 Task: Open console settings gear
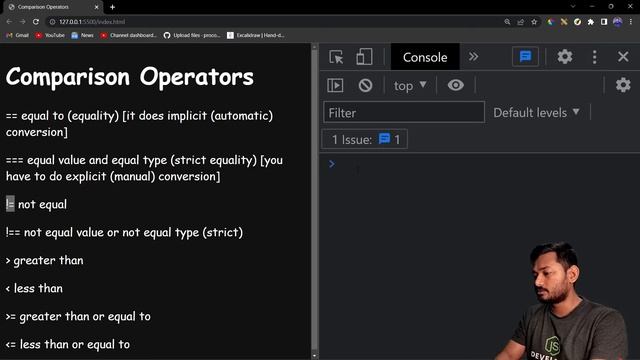pos(623,85)
